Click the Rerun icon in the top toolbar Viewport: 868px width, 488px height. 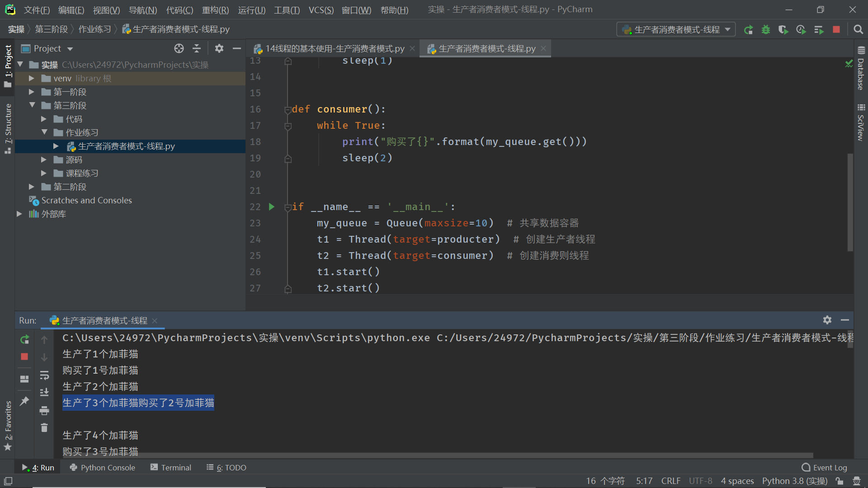(x=749, y=30)
